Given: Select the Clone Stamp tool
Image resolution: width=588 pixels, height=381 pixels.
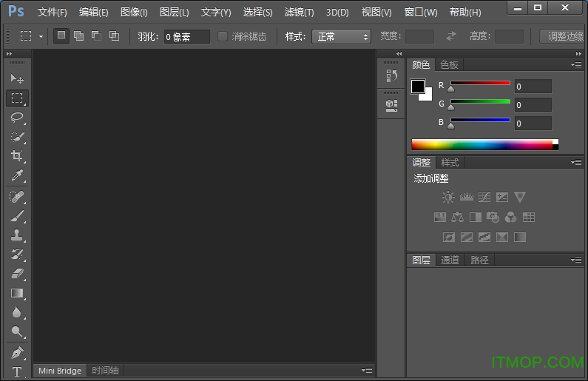Looking at the screenshot, I should click(x=17, y=235).
